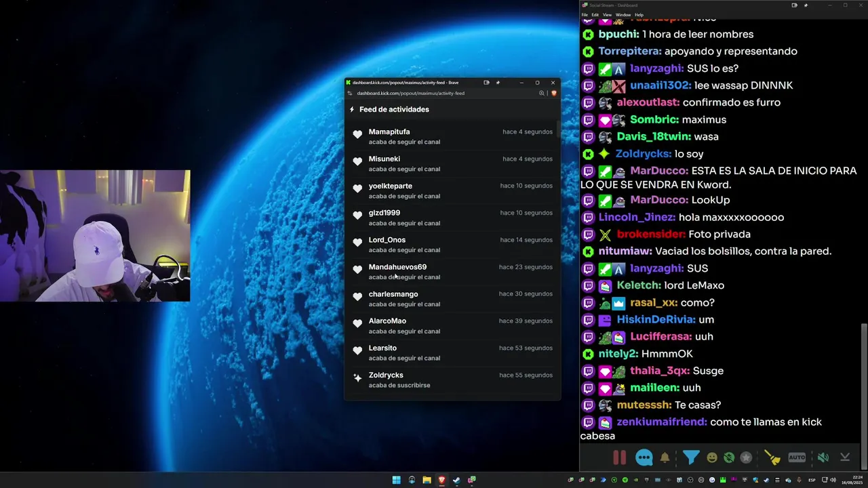This screenshot has height=488, width=868.
Task: Click the lightning bolt beside Feed de actividades
Action: pos(352,109)
